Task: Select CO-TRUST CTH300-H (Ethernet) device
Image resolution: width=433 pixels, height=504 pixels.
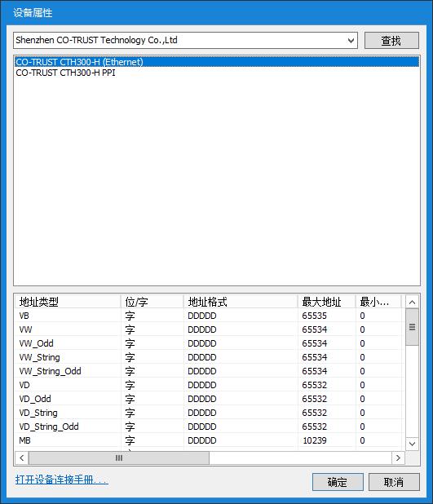Action: [x=217, y=62]
